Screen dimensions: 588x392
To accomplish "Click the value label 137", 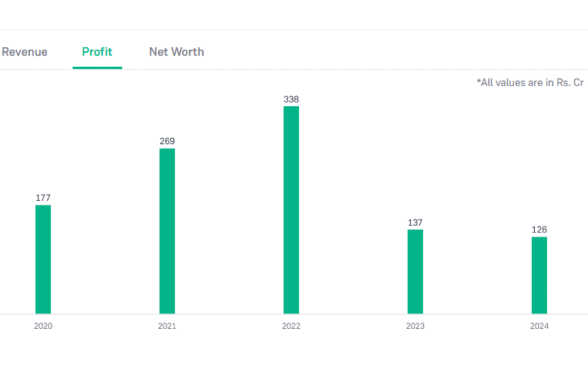I will [415, 223].
